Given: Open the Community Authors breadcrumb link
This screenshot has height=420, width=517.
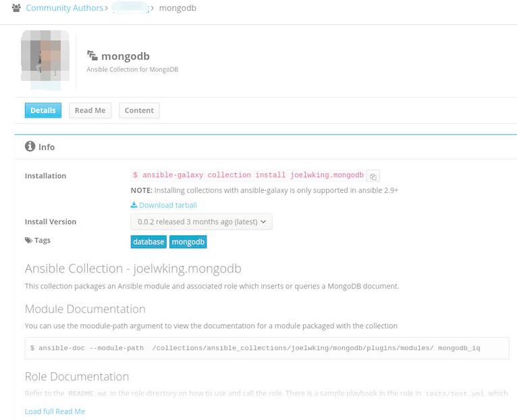Looking at the screenshot, I should (65, 8).
